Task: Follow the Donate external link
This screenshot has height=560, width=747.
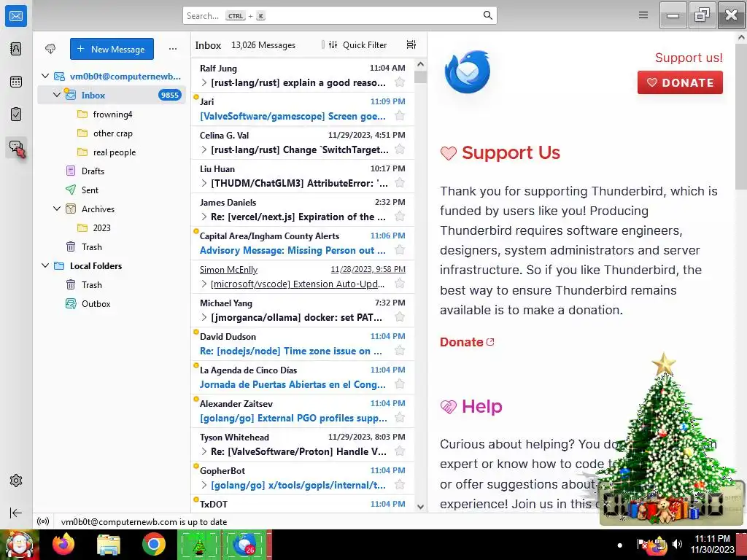Action: pos(467,342)
